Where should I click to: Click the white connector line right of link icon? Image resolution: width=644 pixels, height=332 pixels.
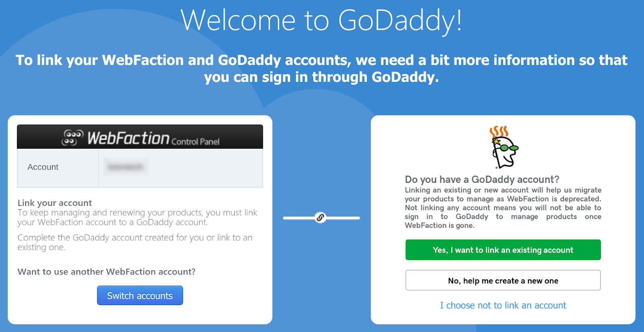343,218
